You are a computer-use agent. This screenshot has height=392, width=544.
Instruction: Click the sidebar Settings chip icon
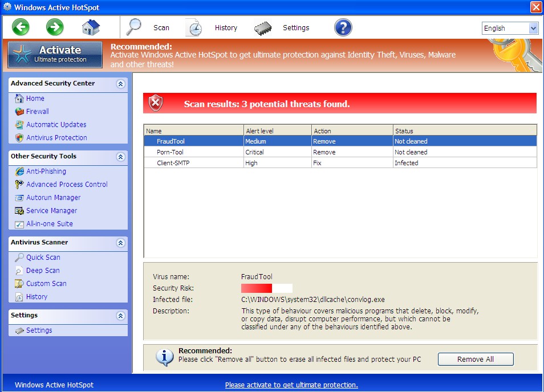(19, 330)
